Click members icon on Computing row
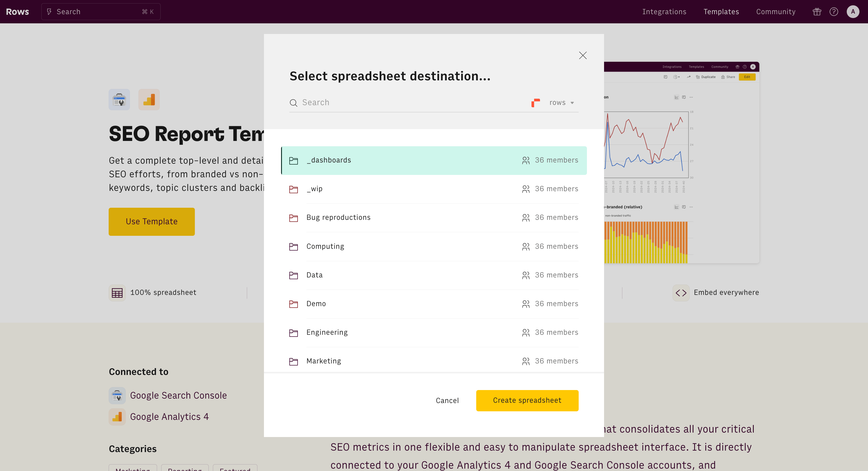This screenshot has height=471, width=868. 526,247
